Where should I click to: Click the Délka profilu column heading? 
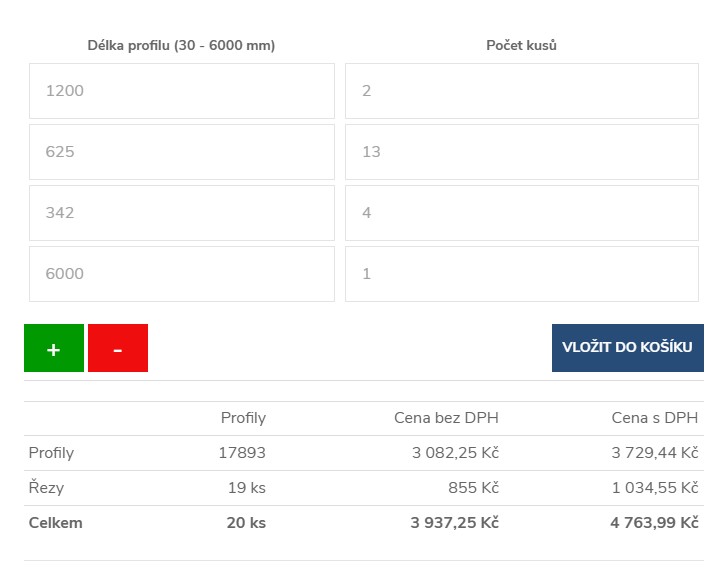coord(181,45)
